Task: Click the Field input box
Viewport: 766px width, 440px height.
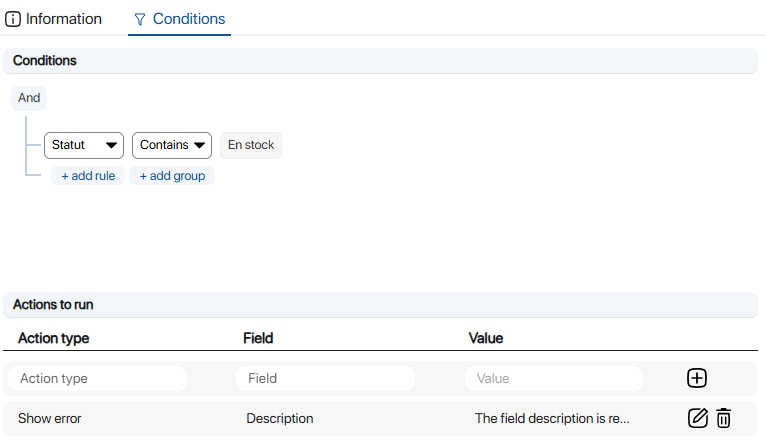Action: (325, 378)
